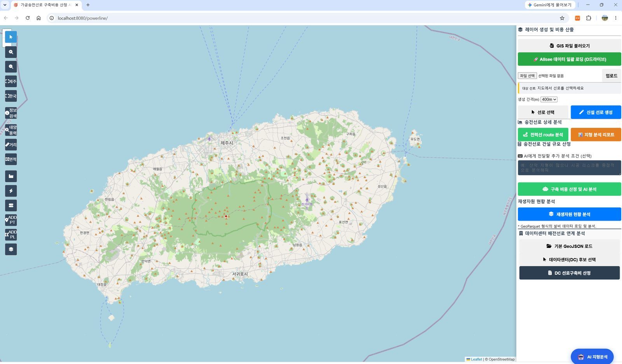Open the AI 지형분석 floating button
The width and height of the screenshot is (622, 364).
(592, 357)
